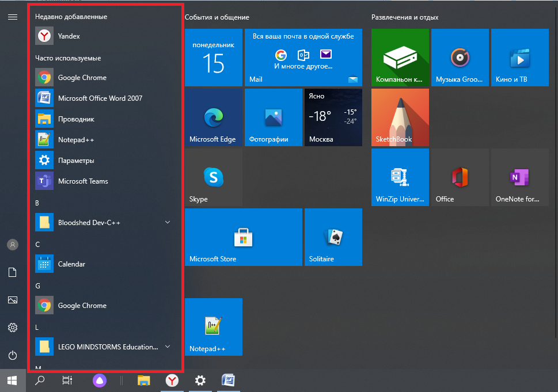Launch Microsoft Teams from the app list
The image size is (558, 392).
tap(103, 181)
